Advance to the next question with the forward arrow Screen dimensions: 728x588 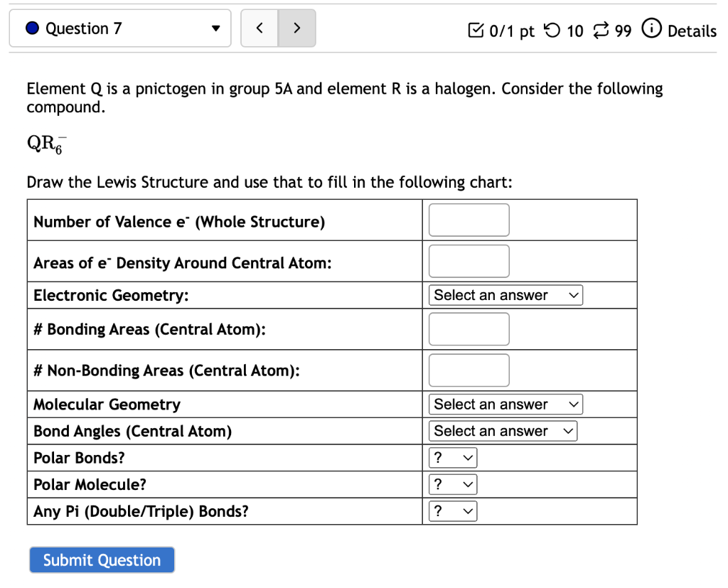[297, 28]
